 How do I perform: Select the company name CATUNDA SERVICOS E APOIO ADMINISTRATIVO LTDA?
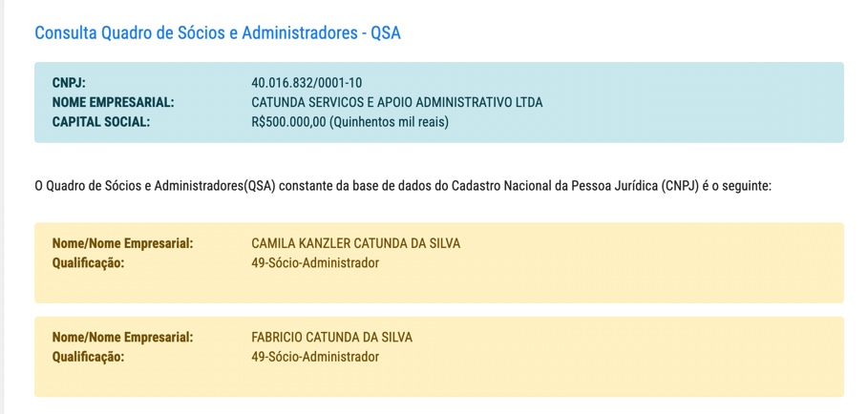click(396, 102)
